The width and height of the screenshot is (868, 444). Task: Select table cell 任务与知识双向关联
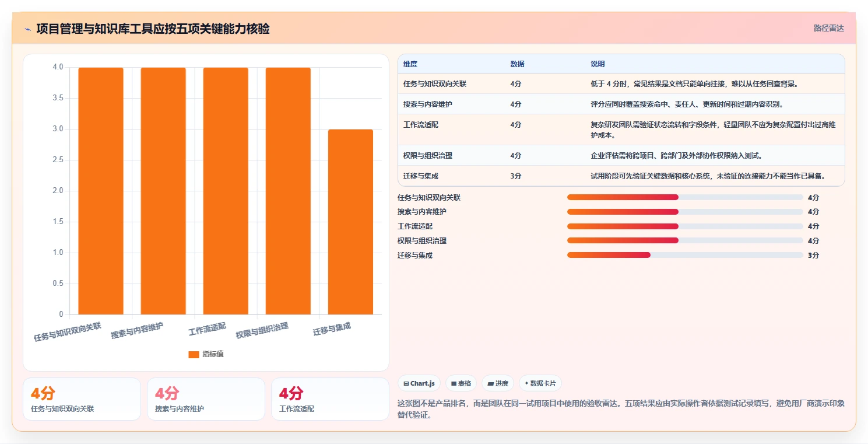pyautogui.click(x=435, y=84)
